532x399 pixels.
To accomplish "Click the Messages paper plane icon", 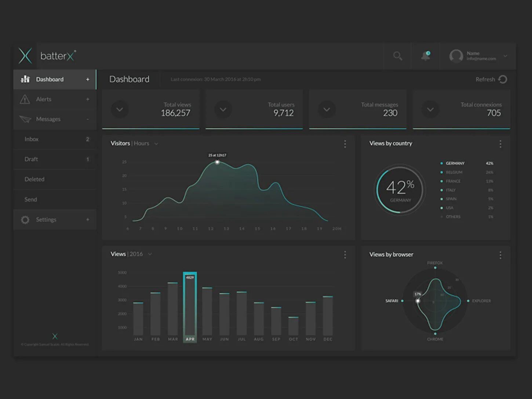I will point(25,119).
